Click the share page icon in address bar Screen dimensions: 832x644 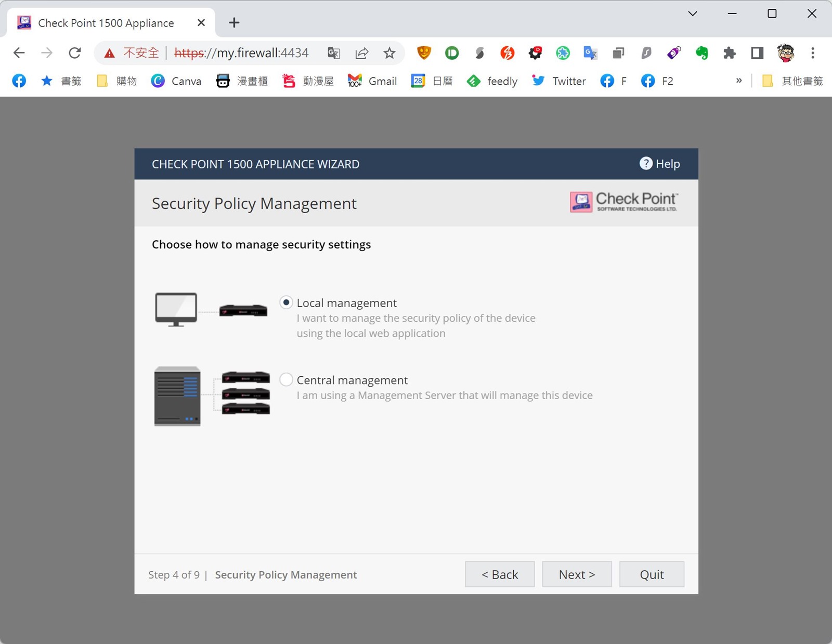point(362,53)
